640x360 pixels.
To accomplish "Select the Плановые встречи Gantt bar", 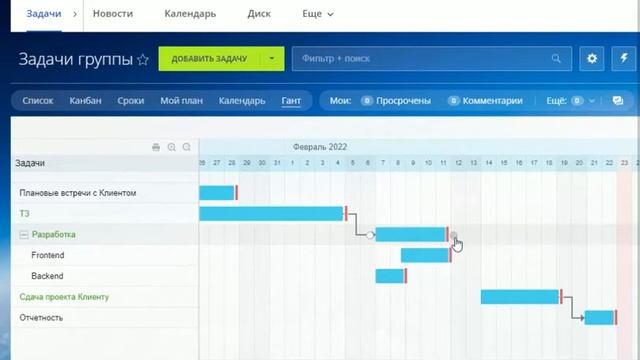I will pyautogui.click(x=217, y=193).
